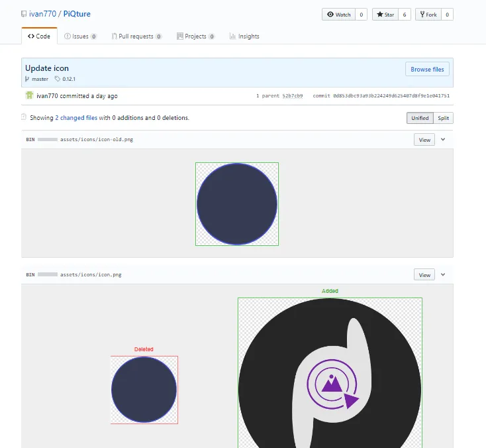Click the Projects tab board icon

(180, 36)
